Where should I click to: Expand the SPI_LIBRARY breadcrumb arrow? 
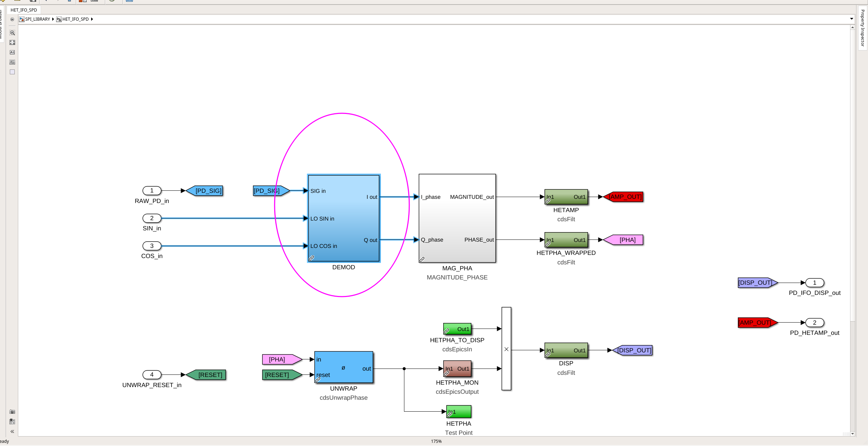tap(53, 19)
